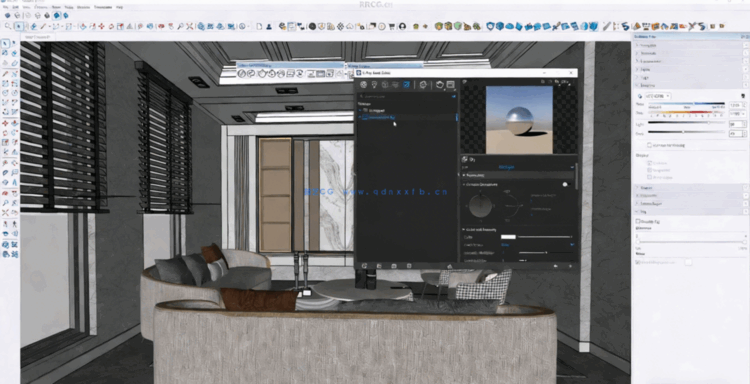Screen dimensions: 750x384
Task: Click the Zoom Extents tool
Action: pos(189,26)
